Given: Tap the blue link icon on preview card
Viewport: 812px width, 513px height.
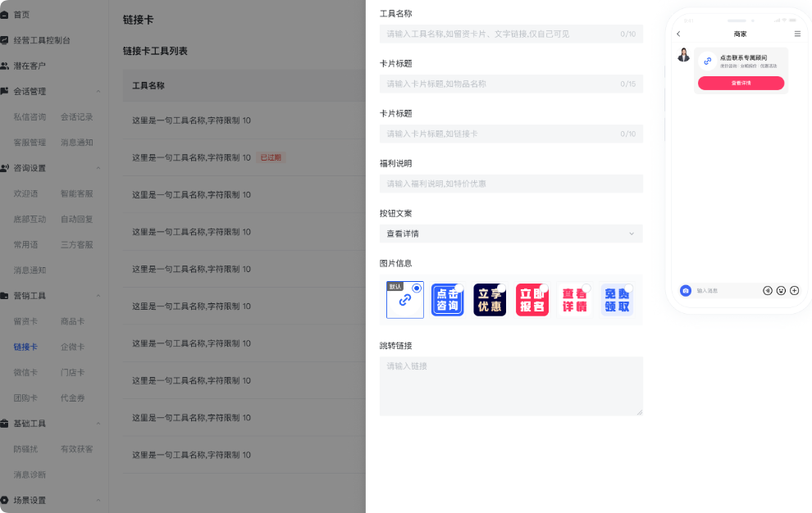Looking at the screenshot, I should [x=707, y=61].
